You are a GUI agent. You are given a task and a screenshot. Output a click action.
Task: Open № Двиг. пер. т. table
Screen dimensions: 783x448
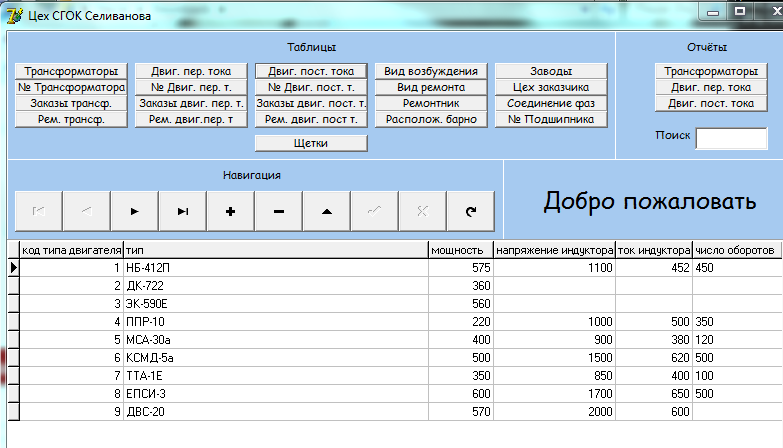coord(191,87)
